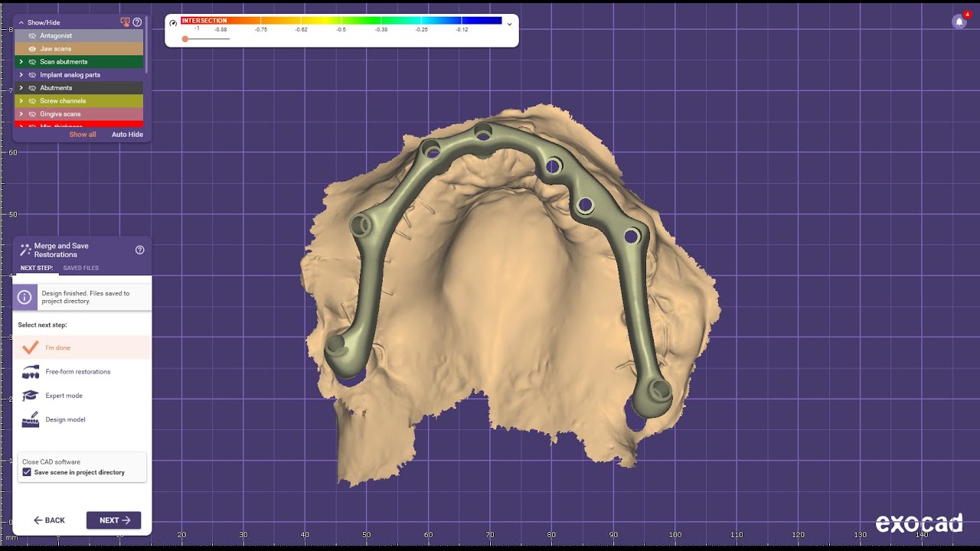Click the Free-form restorations teeth icon
The image size is (980, 551).
(31, 372)
